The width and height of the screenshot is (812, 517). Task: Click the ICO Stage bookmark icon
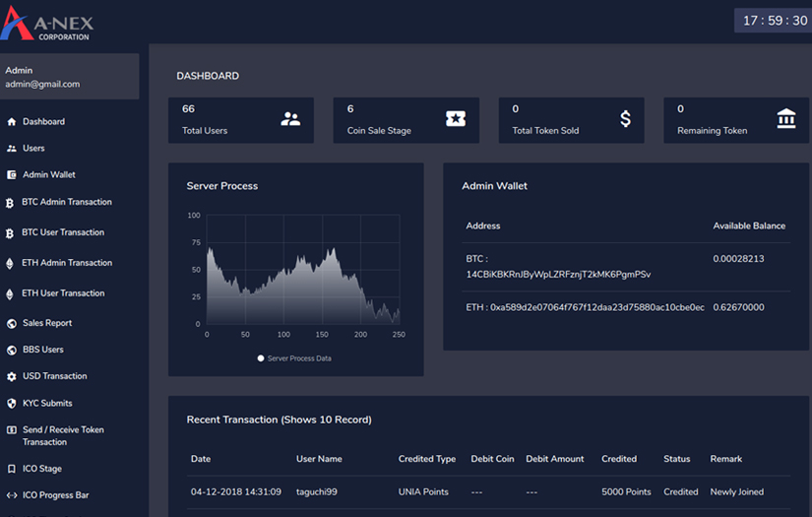pyautogui.click(x=12, y=469)
